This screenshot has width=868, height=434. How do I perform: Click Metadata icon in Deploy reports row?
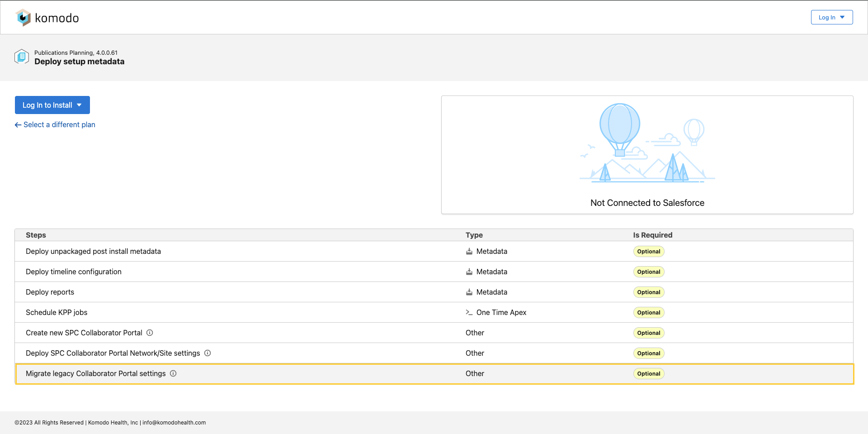pyautogui.click(x=469, y=292)
